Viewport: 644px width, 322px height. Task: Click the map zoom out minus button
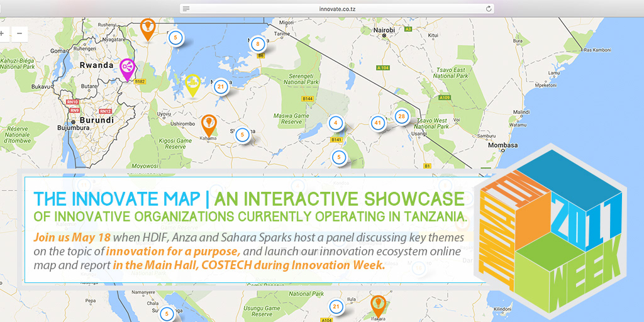coord(19,34)
